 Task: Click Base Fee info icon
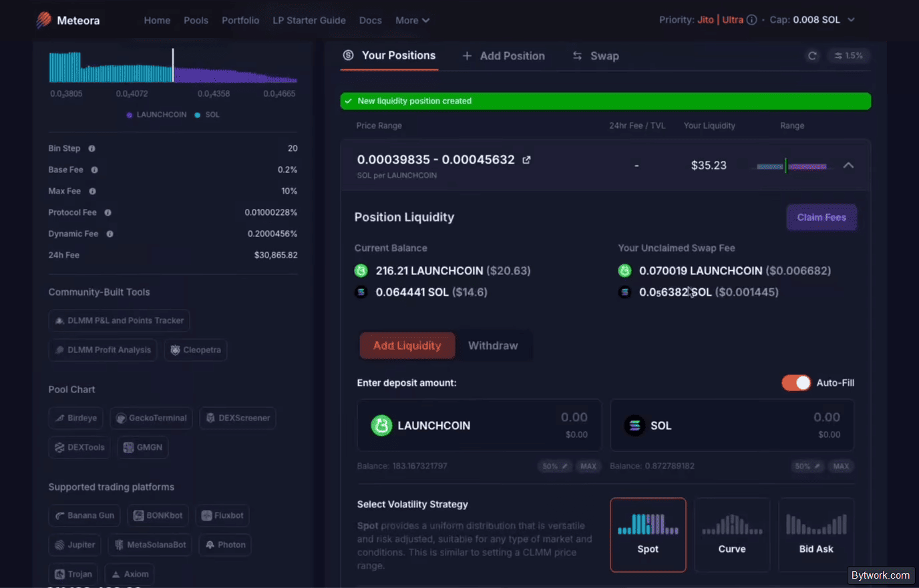(94, 170)
